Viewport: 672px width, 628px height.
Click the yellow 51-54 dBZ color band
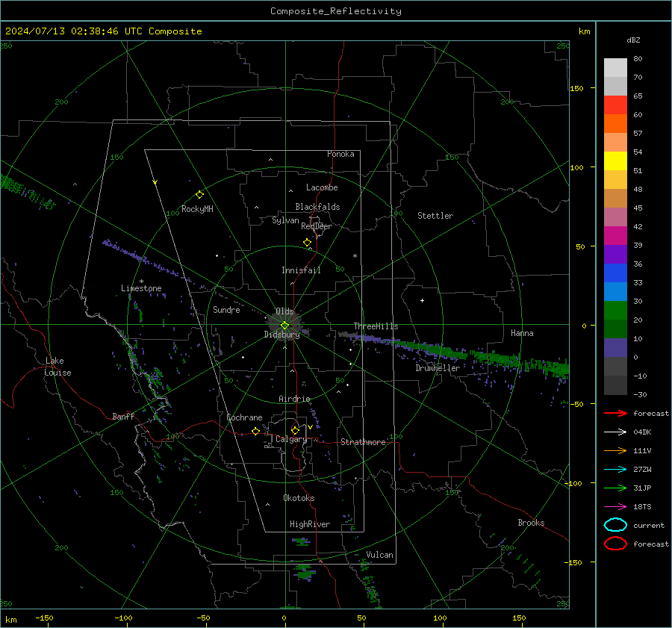tap(615, 161)
